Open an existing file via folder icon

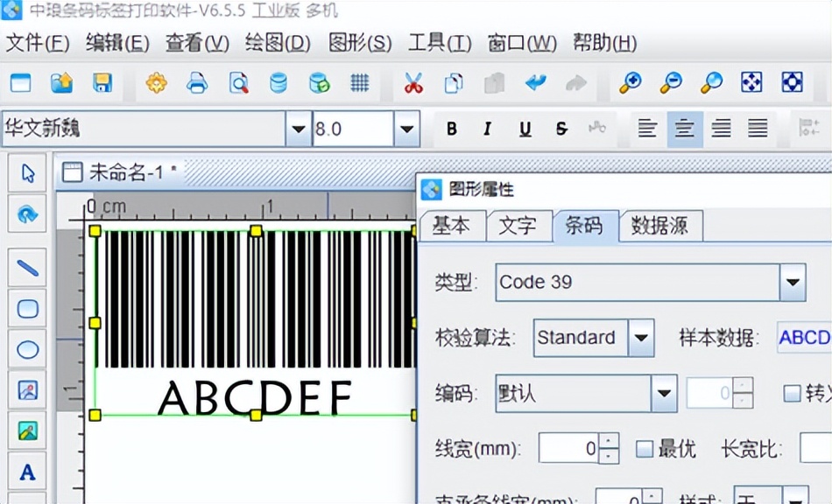pos(61,83)
